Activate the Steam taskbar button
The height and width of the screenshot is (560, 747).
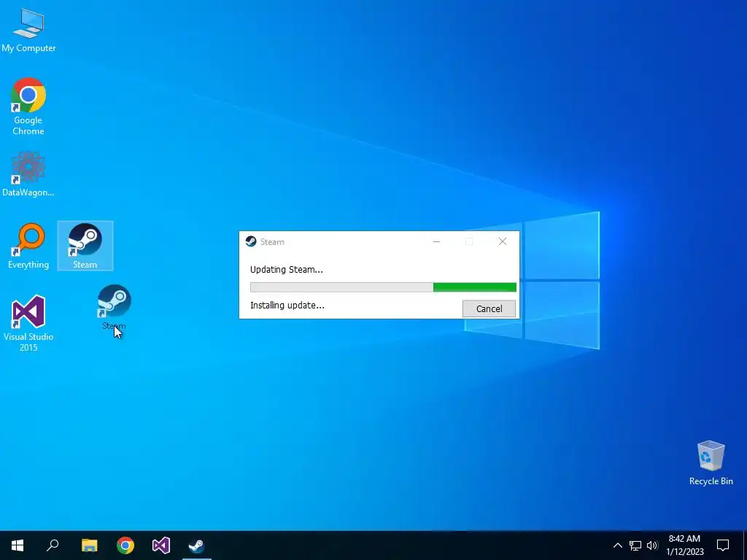[197, 545]
